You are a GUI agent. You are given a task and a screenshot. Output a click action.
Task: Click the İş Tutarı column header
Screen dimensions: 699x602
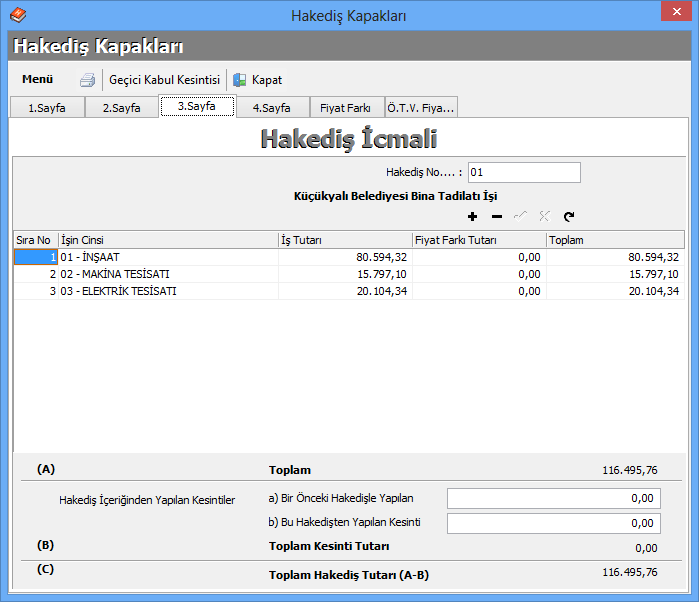point(344,240)
